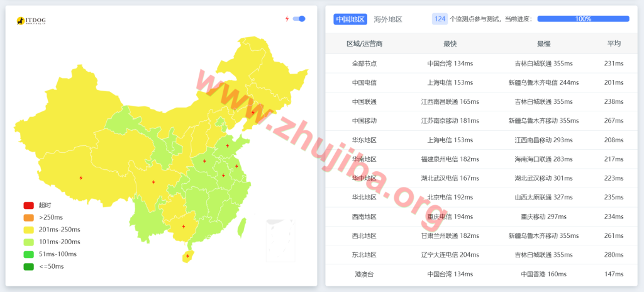Viewport: 644px width, 292px height.
Task: Click the lightning marker on Tibet
Action: [81, 178]
